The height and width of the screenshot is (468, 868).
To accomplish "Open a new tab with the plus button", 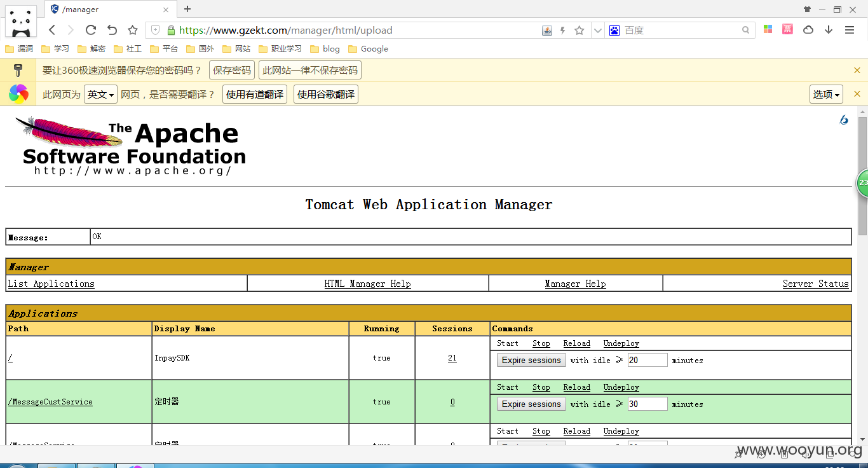I will click(187, 9).
